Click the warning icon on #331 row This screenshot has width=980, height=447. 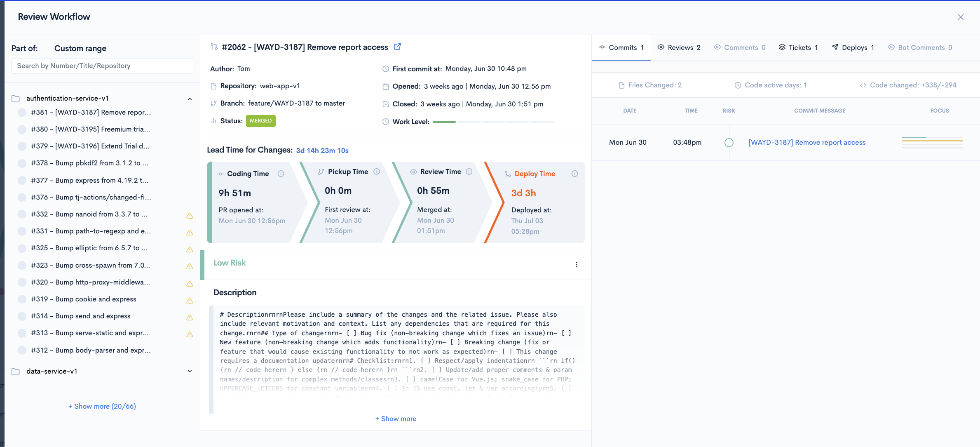coord(190,232)
